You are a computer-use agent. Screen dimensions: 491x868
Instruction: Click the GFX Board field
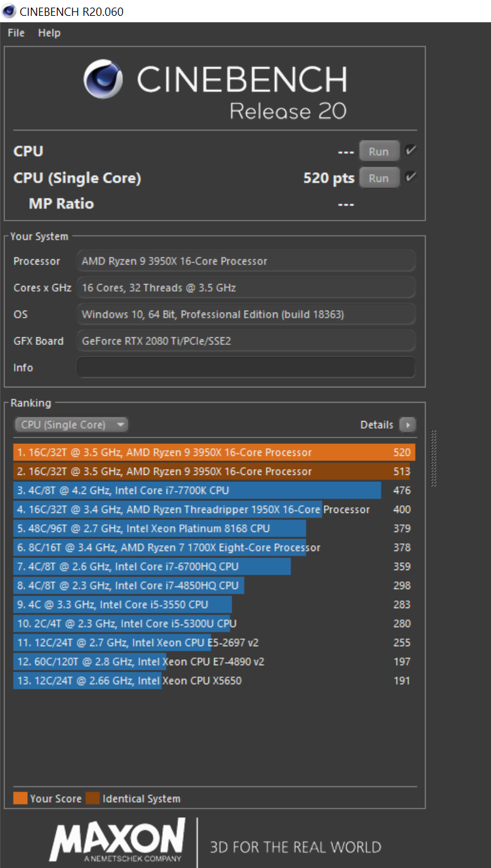pyautogui.click(x=246, y=341)
